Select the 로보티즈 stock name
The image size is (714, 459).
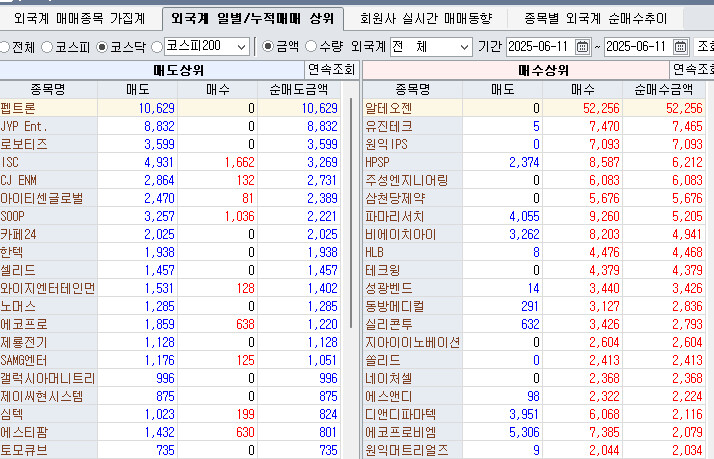[24, 144]
